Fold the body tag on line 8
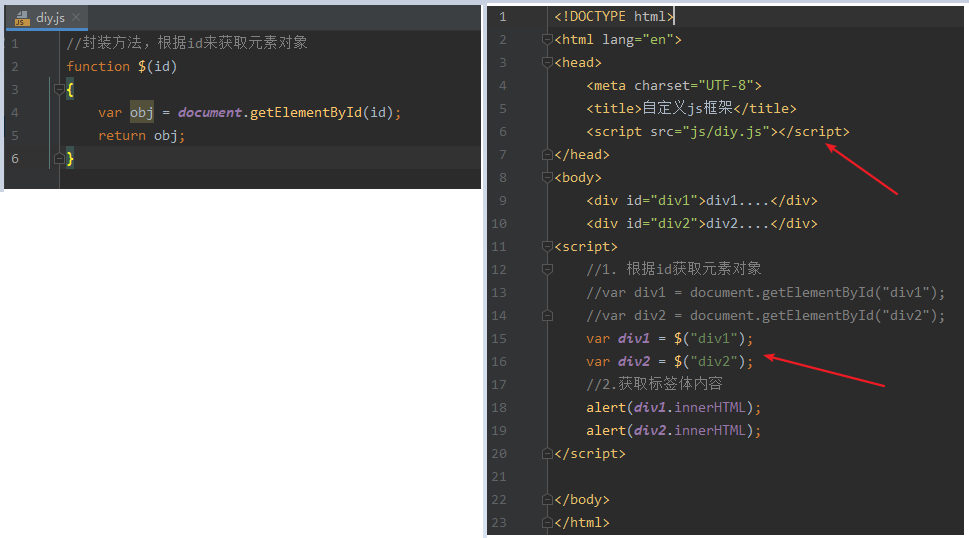Screen dimensions: 969x538 click(x=547, y=177)
